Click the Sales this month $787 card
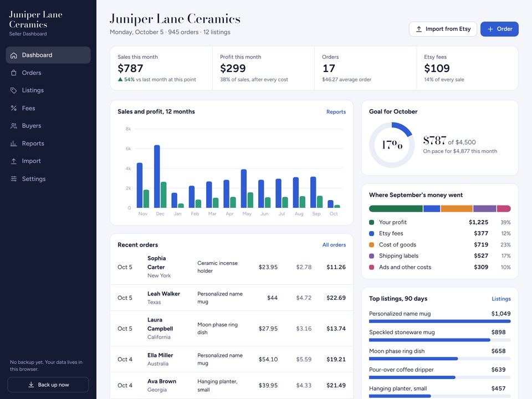 (x=161, y=68)
